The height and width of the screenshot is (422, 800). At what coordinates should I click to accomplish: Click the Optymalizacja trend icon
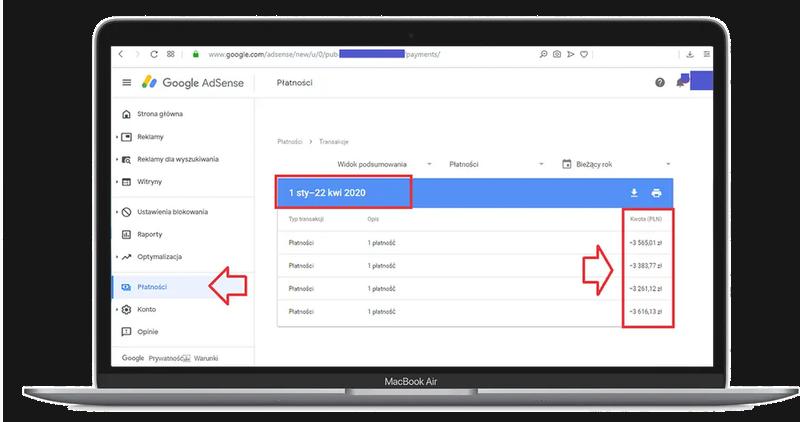pos(127,257)
